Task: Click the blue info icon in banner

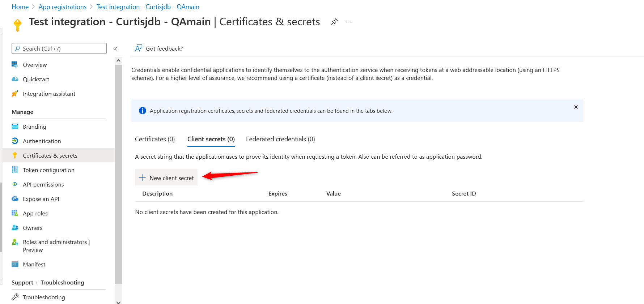Action: tap(143, 111)
